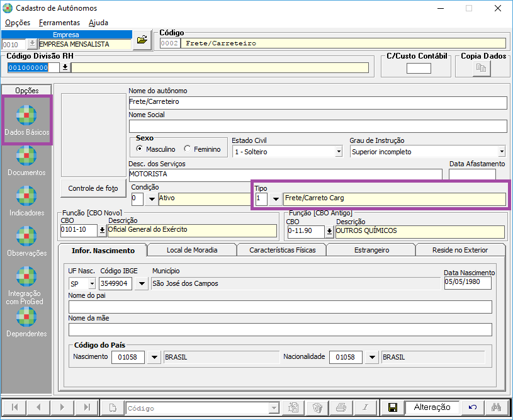
Task: Open the CBO Antigo lookup arrow
Action: tap(329, 232)
